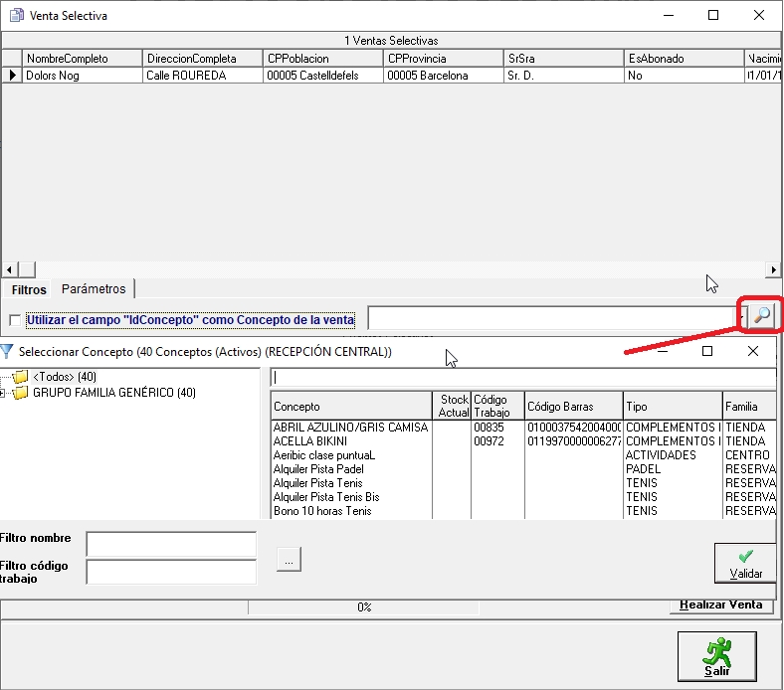Click the Realizar Venta button

(x=721, y=604)
